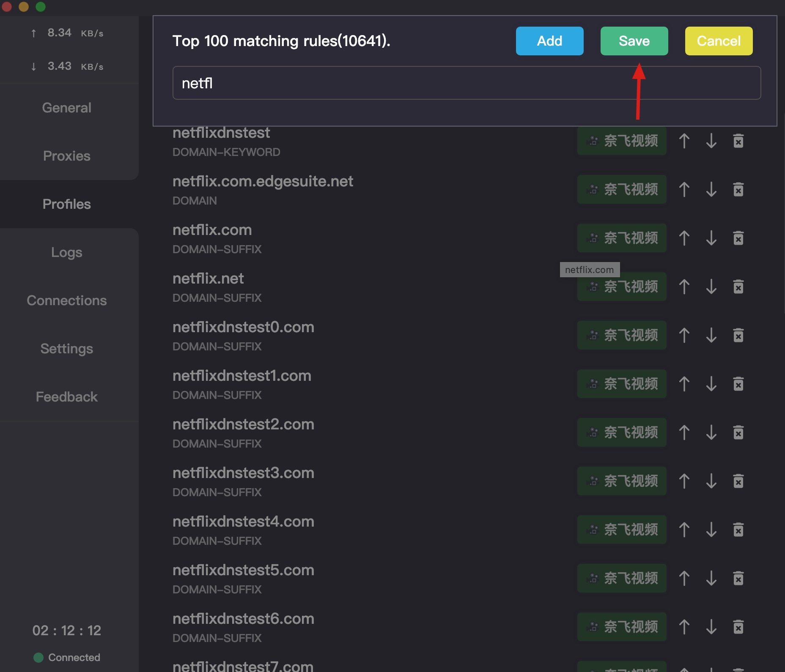
Task: Delete the netflix.com.edgesuite.net rule
Action: click(x=738, y=189)
